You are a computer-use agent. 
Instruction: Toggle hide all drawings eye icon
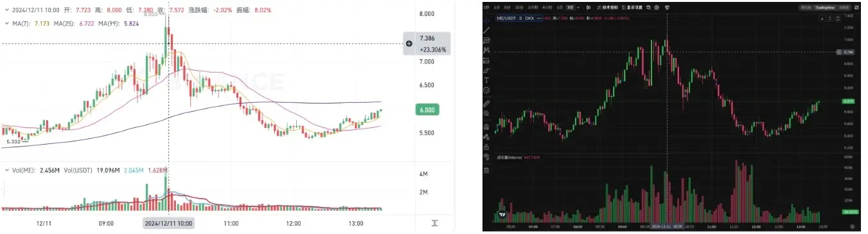tap(486, 156)
